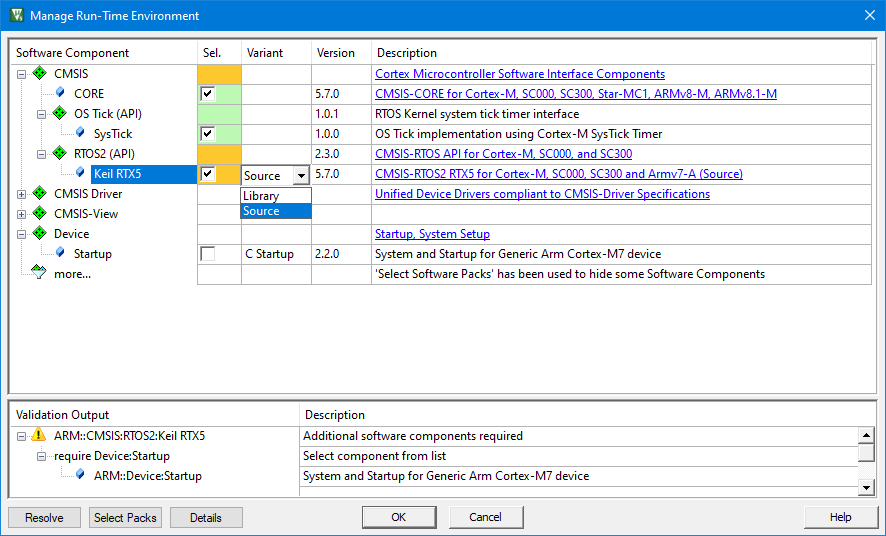This screenshot has width=886, height=536.
Task: Choose Library from the variant list
Action: tap(261, 196)
